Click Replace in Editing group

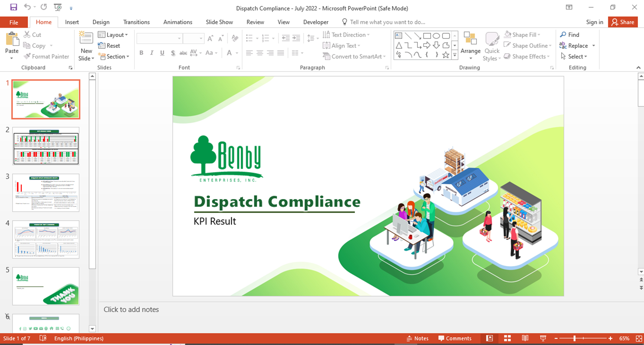[x=574, y=45]
